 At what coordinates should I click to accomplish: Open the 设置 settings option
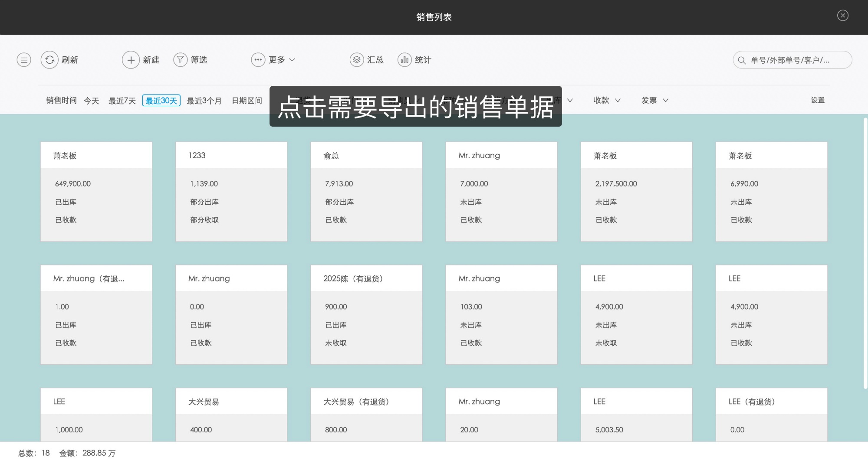point(818,100)
